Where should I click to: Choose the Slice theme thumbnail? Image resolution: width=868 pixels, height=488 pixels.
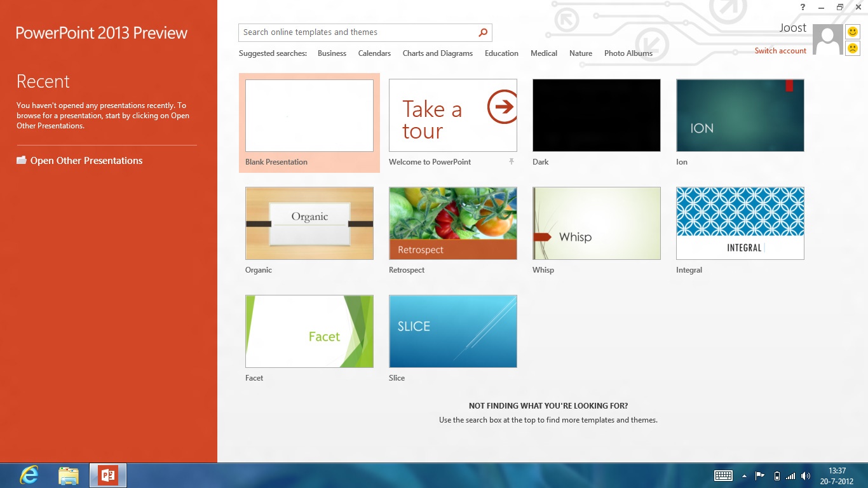tap(453, 332)
